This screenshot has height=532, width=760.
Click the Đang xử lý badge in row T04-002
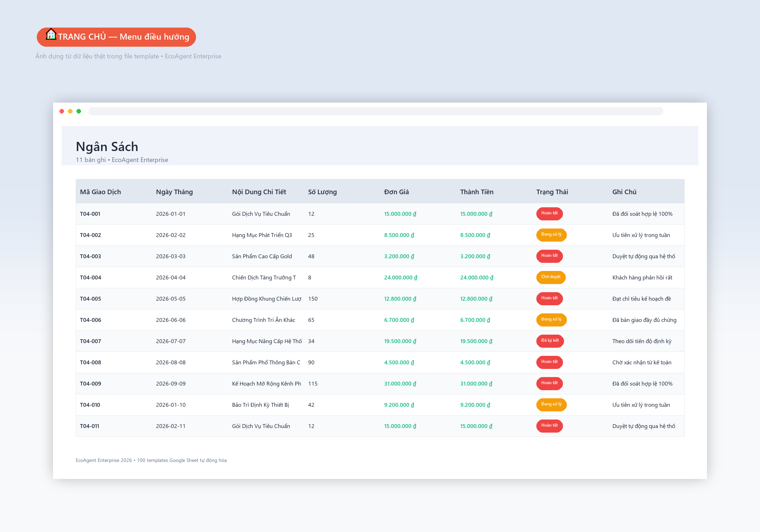tap(551, 235)
